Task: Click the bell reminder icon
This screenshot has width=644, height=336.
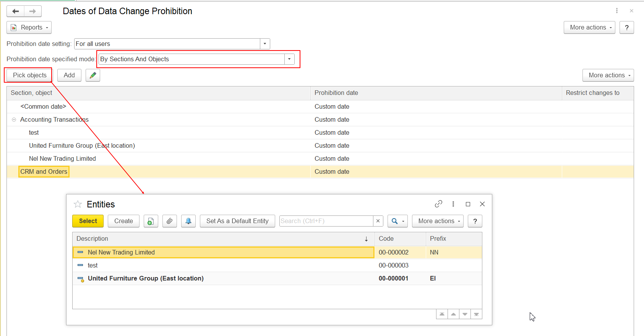Action: pos(188,221)
